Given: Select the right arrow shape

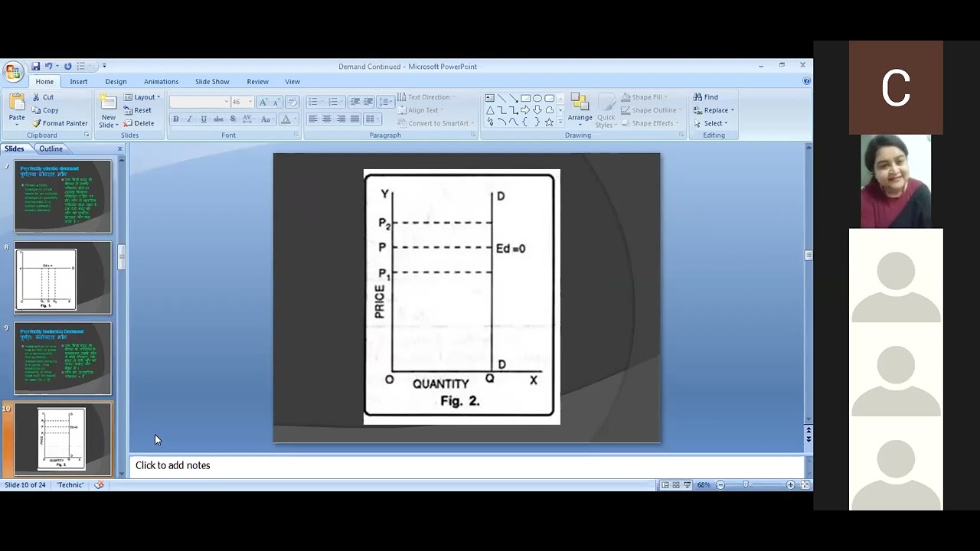Looking at the screenshot, I should (x=525, y=110).
